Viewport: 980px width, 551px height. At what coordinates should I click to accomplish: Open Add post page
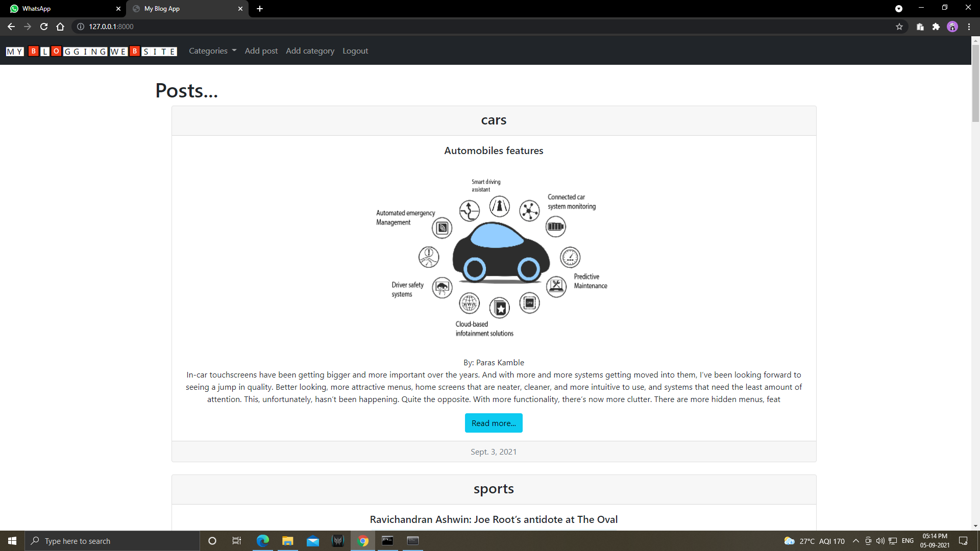tap(261, 51)
